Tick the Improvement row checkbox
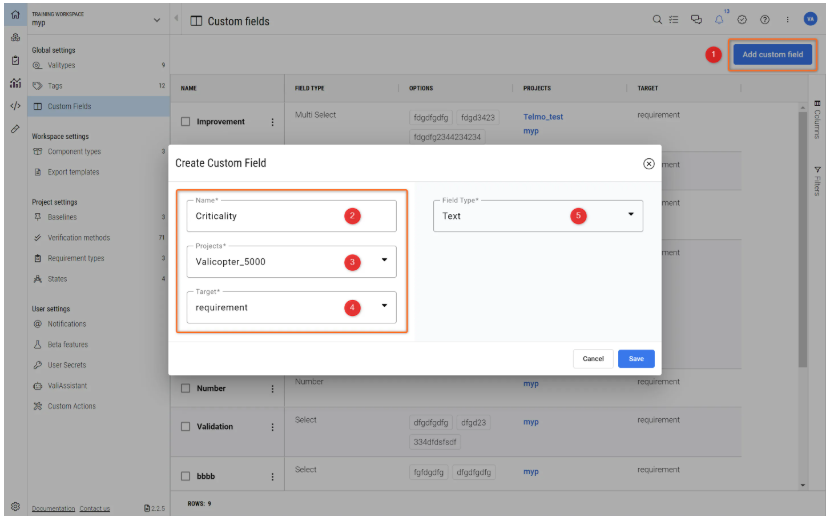The height and width of the screenshot is (516, 833). (185, 122)
